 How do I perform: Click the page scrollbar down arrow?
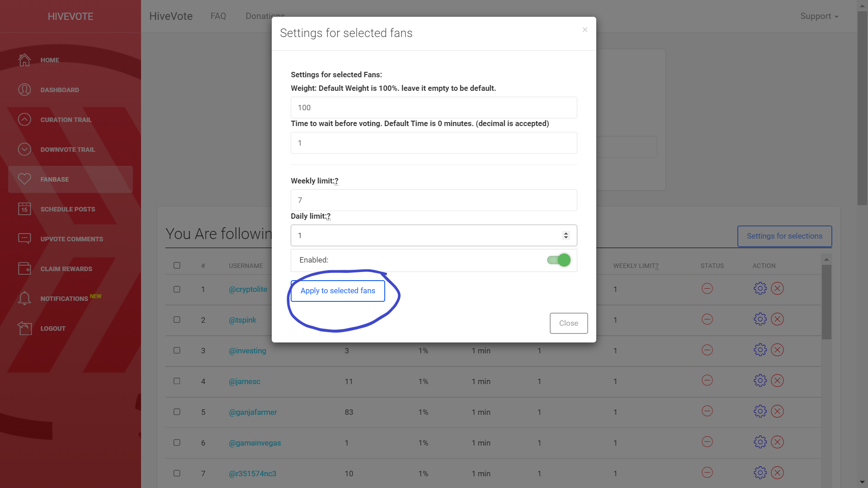pos(863,482)
